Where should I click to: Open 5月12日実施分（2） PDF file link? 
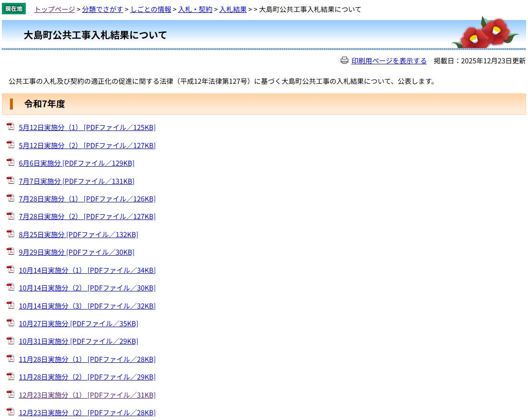click(87, 146)
